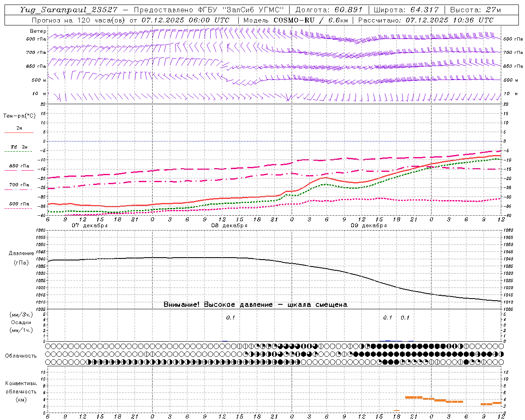This screenshot has height=420, width=525.
Task: Select the latitude value 64.317
Action: (x=425, y=10)
